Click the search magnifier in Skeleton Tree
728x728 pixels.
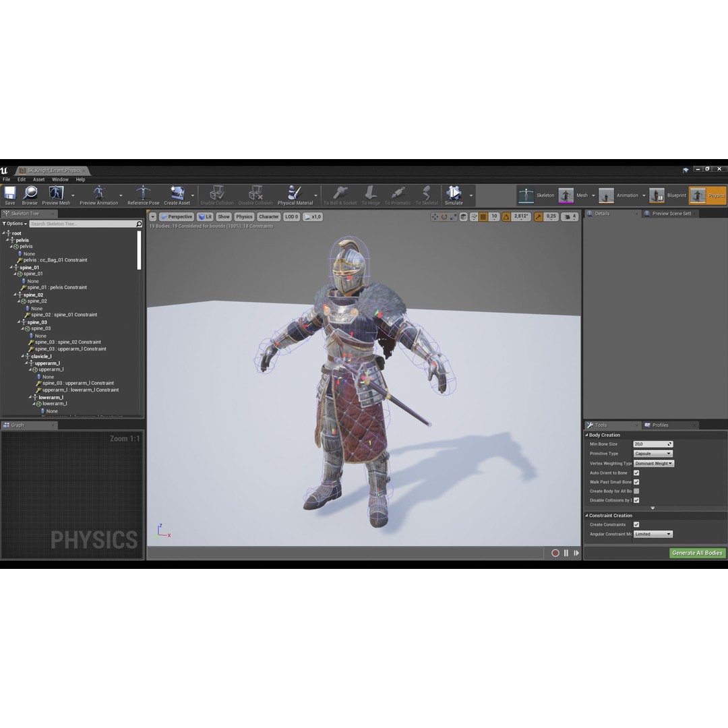[139, 224]
